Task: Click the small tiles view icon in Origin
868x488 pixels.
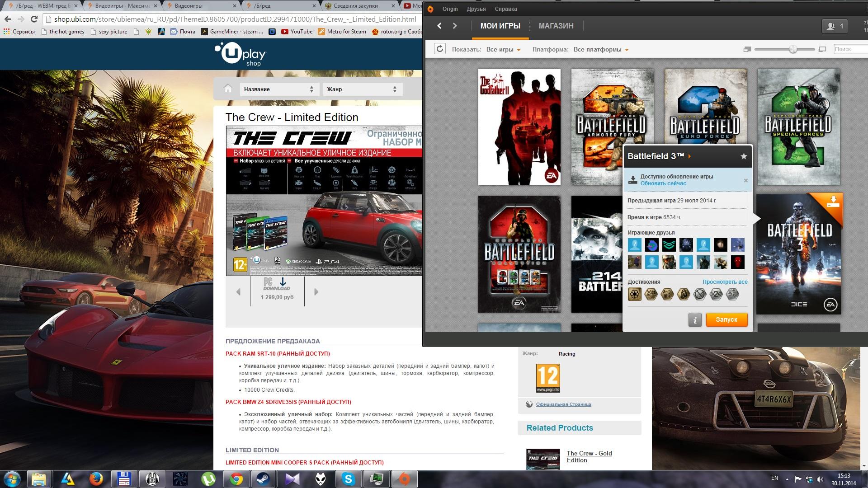Action: [747, 49]
